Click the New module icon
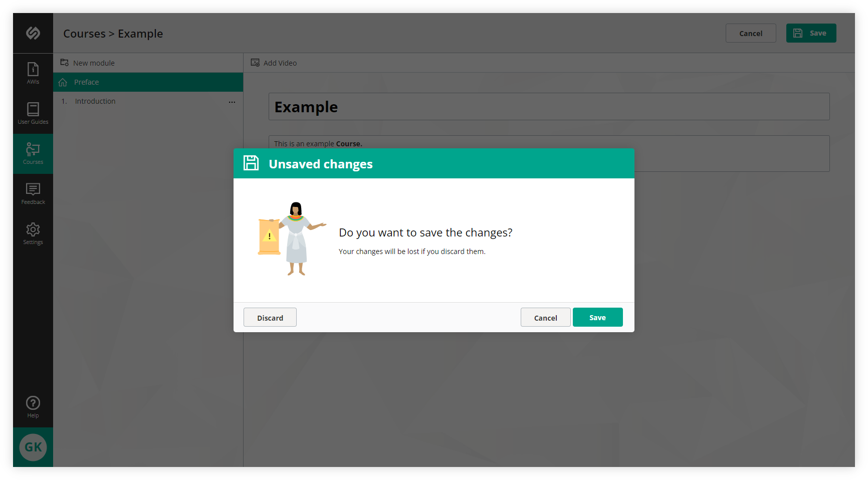This screenshot has height=480, width=868. [x=64, y=63]
